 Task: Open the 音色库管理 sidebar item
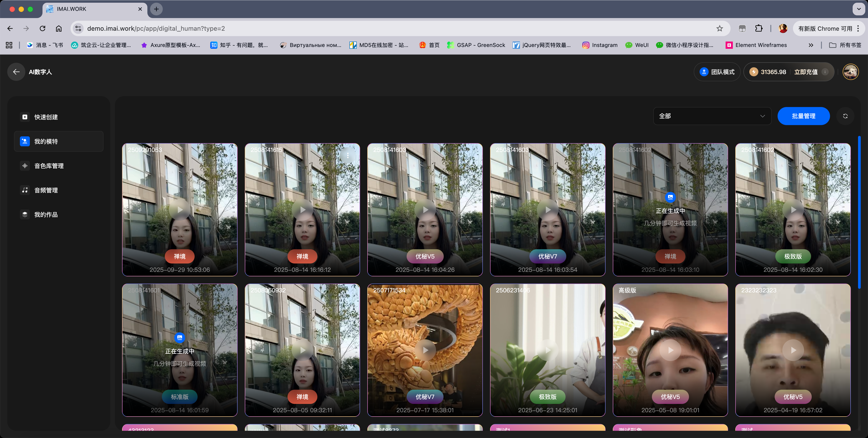[x=49, y=166]
